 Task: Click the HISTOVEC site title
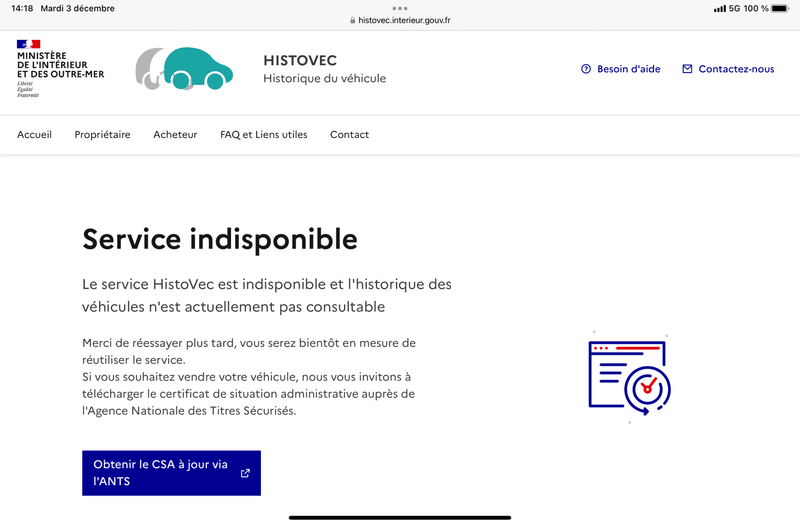300,61
